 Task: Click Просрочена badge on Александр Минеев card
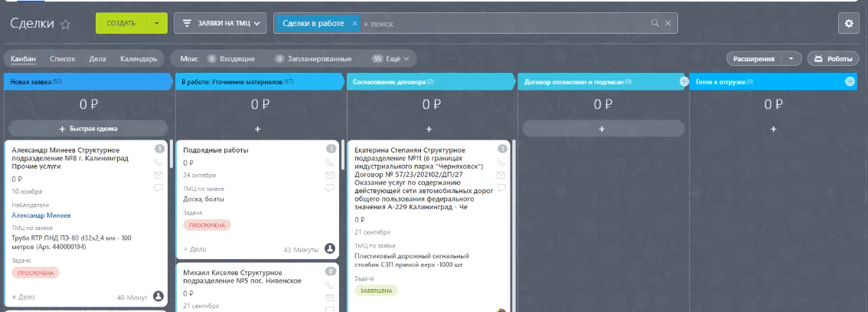[x=35, y=273]
